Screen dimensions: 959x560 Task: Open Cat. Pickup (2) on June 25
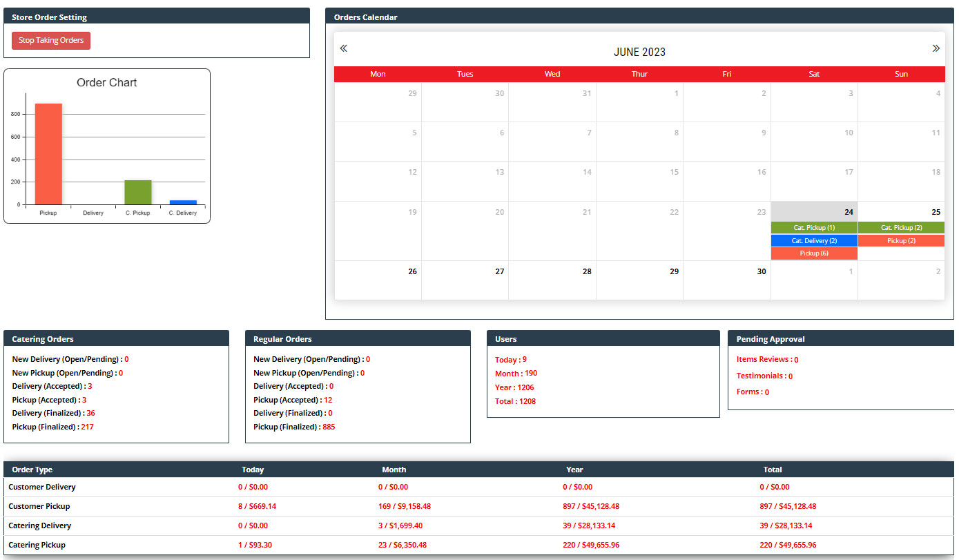(x=901, y=228)
